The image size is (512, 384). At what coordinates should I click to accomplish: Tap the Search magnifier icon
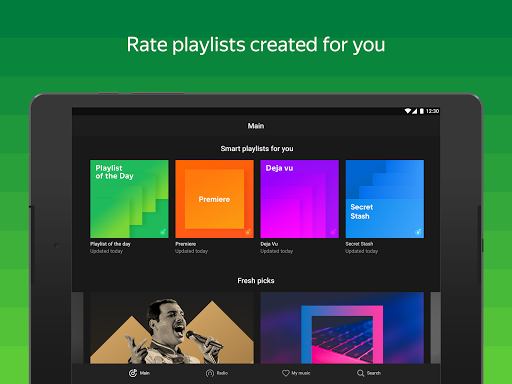click(360, 373)
